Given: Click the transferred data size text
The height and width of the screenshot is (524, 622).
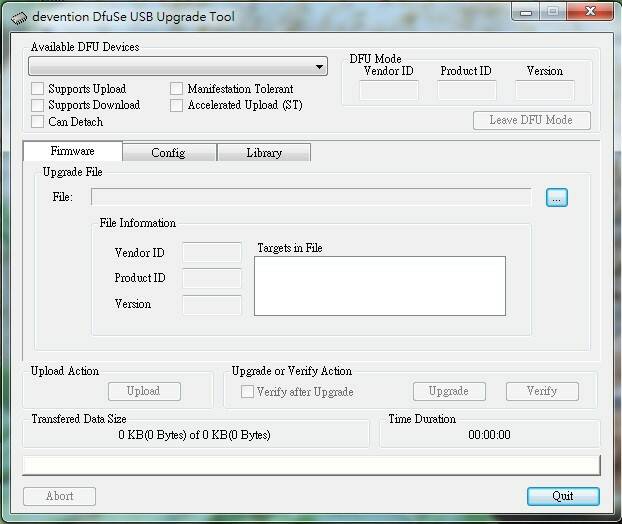Looking at the screenshot, I should [194, 435].
